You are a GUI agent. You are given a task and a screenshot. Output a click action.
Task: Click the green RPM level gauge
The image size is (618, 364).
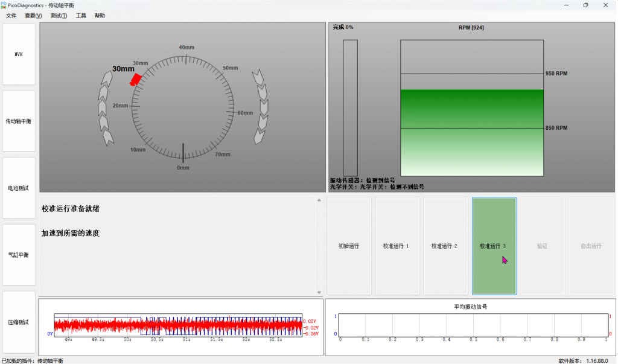tap(471, 132)
